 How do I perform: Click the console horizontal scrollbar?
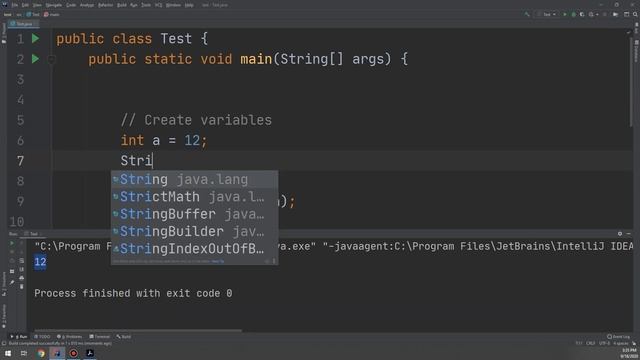pos(138,330)
